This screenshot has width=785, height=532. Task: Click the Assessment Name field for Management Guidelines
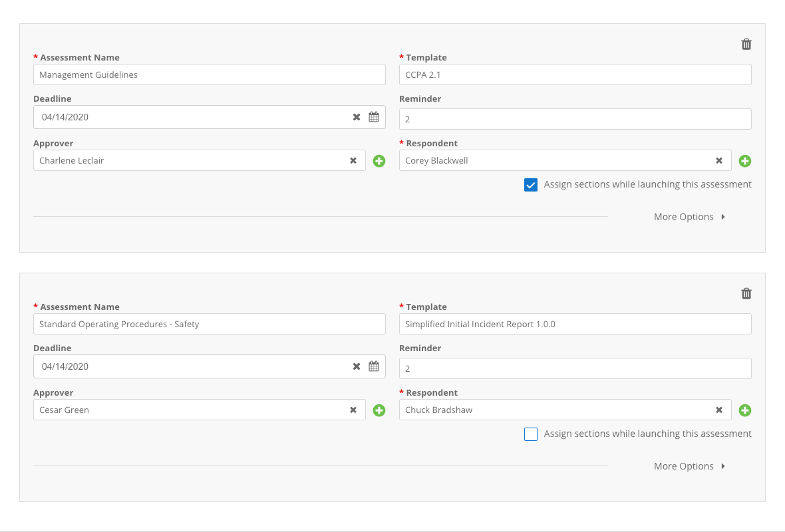tap(209, 74)
